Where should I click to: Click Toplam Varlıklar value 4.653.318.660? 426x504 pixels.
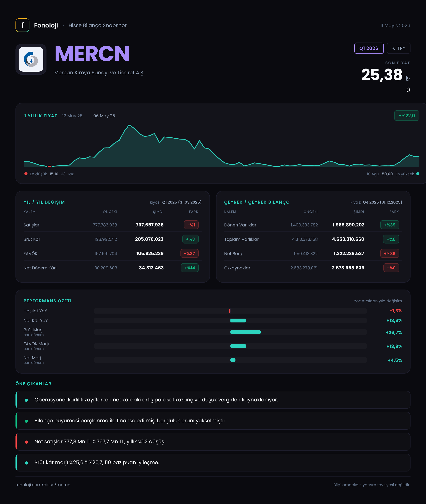[348, 239]
